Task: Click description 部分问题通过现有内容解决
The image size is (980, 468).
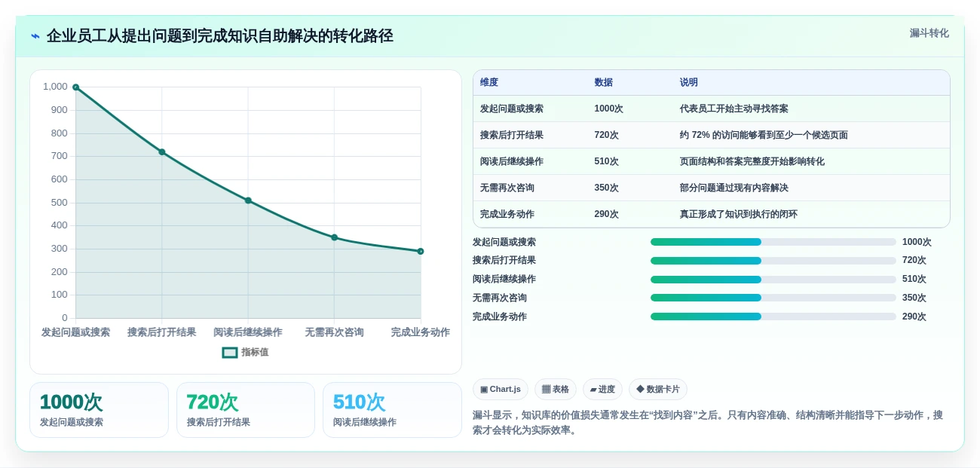Action: 734,188
